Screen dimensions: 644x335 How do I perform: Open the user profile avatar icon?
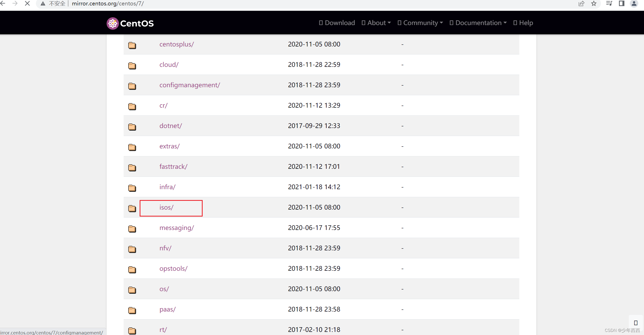pyautogui.click(x=634, y=4)
